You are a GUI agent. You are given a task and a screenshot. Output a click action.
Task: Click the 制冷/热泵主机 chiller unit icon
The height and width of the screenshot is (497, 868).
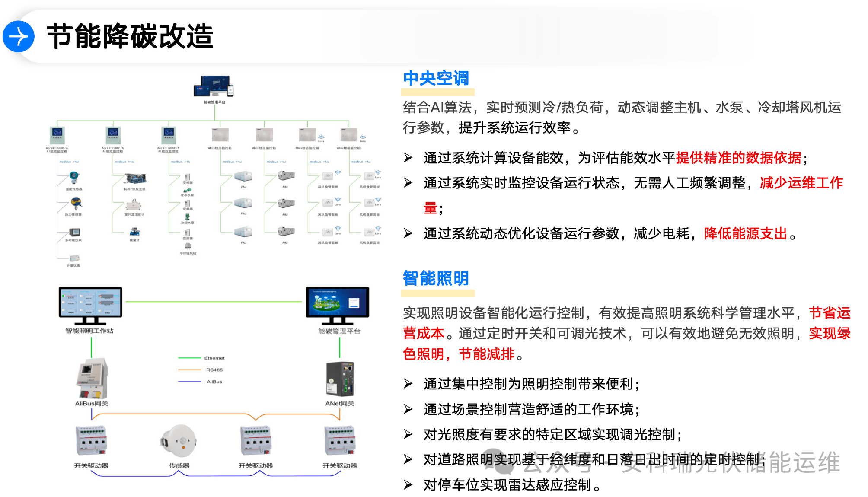[135, 178]
